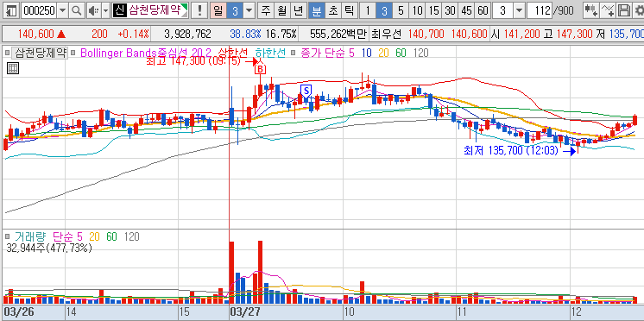
Task: Select the minute 분 chart mode
Action: point(316,10)
